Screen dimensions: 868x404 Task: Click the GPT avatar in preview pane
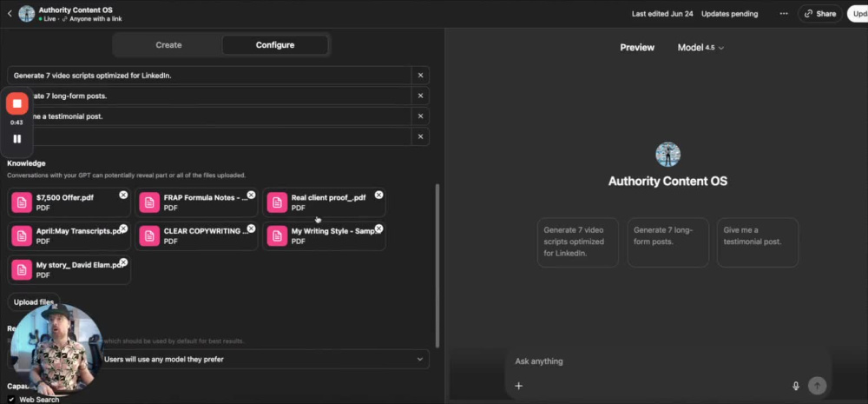pos(667,155)
